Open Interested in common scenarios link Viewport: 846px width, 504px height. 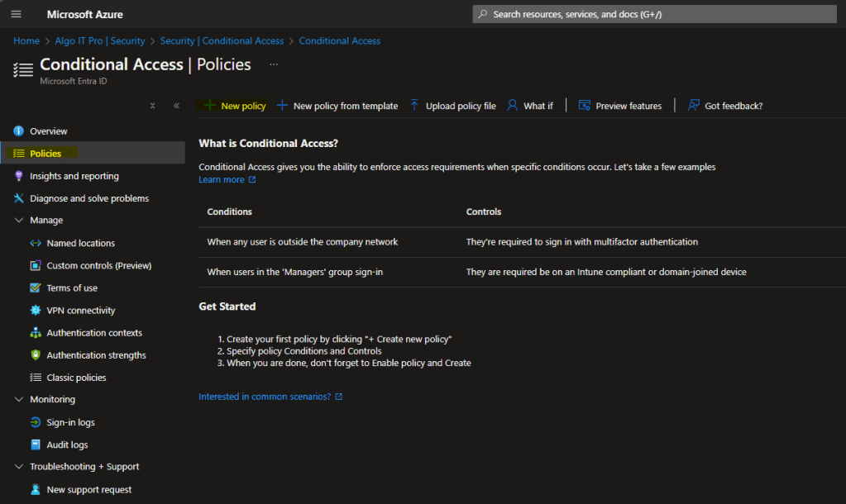click(x=265, y=397)
